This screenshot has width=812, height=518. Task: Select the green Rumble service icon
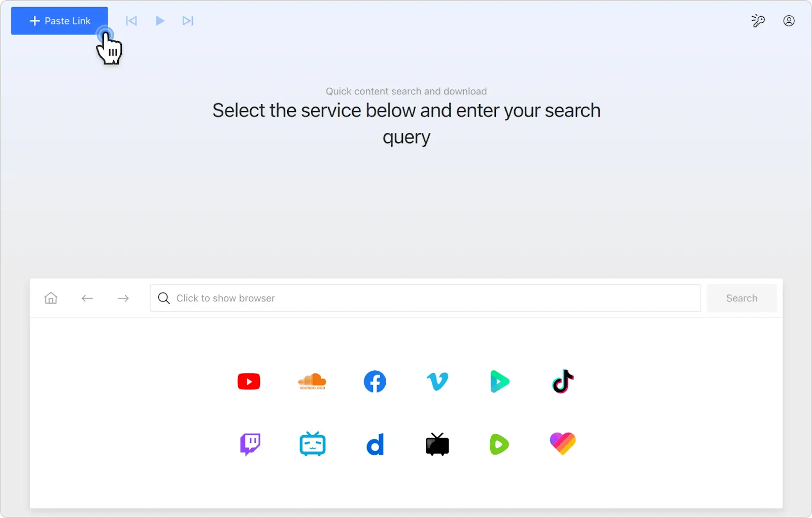tap(499, 444)
